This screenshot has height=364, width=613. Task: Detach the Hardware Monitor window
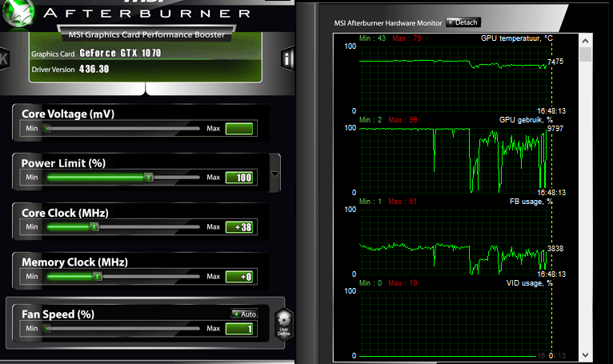pos(463,22)
